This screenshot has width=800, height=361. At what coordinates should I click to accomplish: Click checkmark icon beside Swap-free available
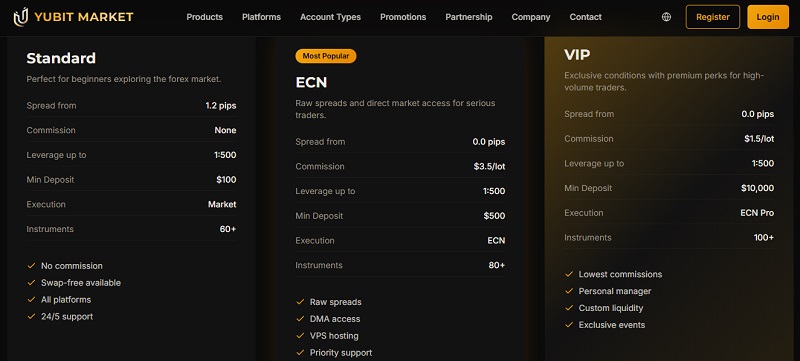pos(31,282)
